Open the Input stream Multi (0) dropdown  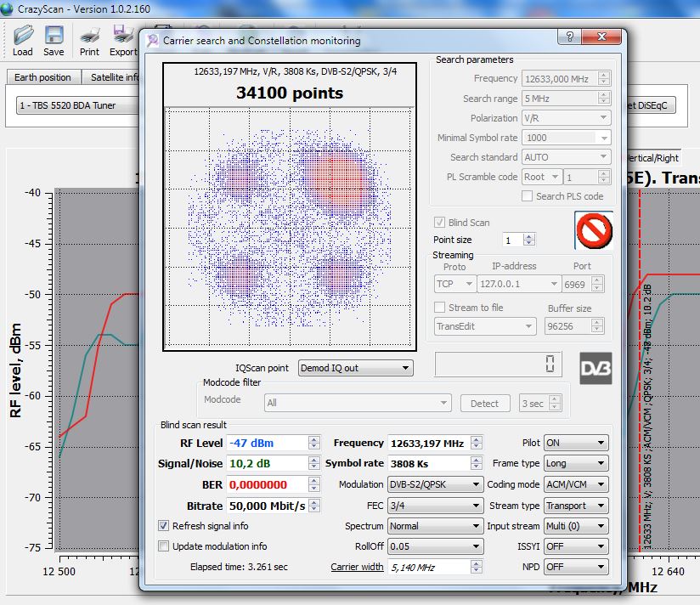pos(576,526)
